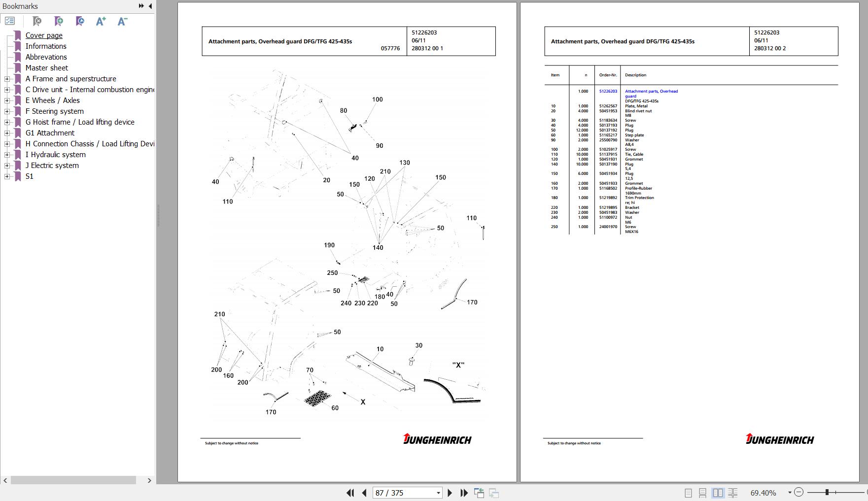Screen dimensions: 868x501
Task: Click order number link 51226203
Action: coord(608,91)
